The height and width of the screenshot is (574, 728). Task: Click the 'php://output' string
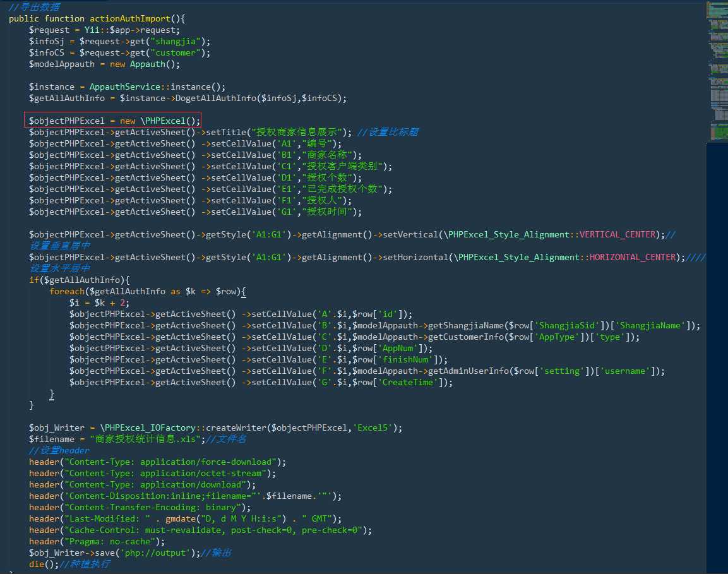click(155, 553)
